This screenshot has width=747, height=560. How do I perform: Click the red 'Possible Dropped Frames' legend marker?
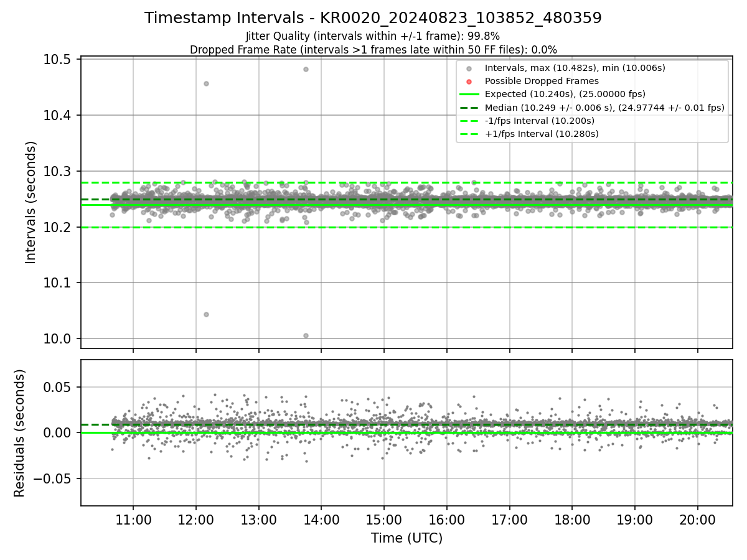[x=469, y=82]
